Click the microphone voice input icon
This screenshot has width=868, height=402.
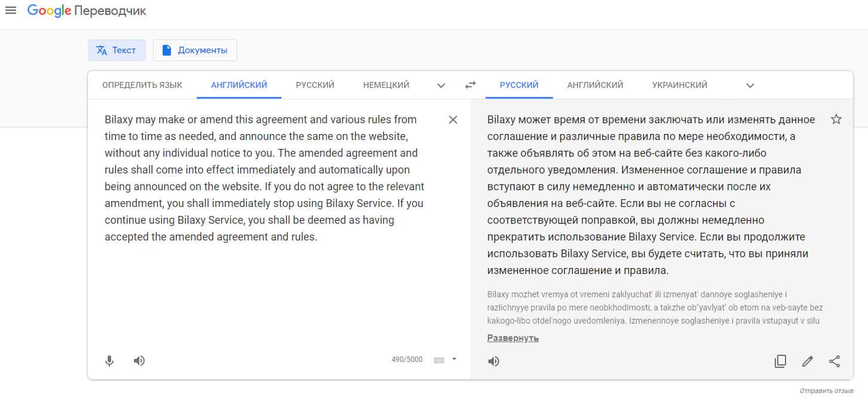coord(109,361)
